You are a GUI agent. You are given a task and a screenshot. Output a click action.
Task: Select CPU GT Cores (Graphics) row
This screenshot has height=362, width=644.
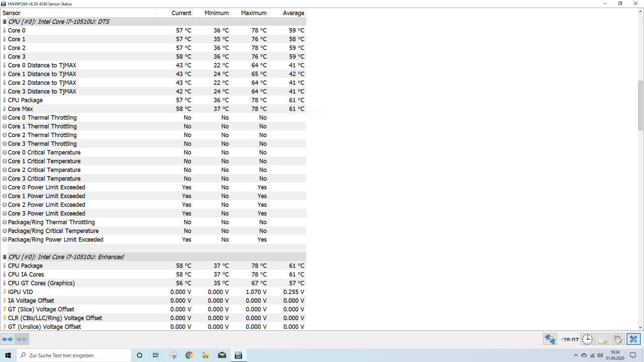click(153, 283)
